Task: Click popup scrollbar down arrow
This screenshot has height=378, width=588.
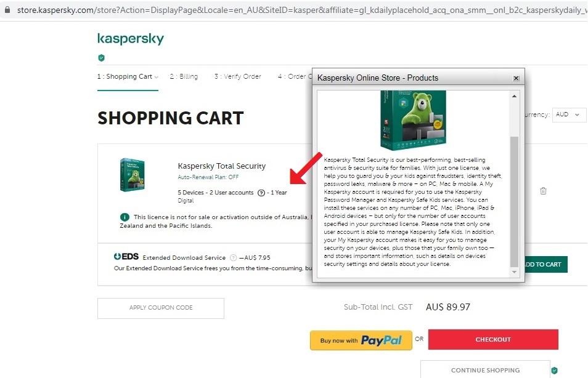Action: click(514, 272)
